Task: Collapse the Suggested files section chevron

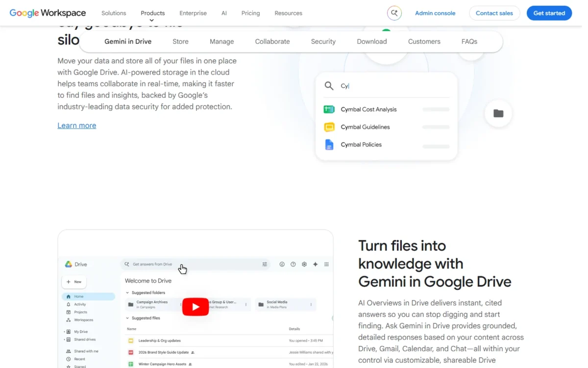Action: coord(127,318)
